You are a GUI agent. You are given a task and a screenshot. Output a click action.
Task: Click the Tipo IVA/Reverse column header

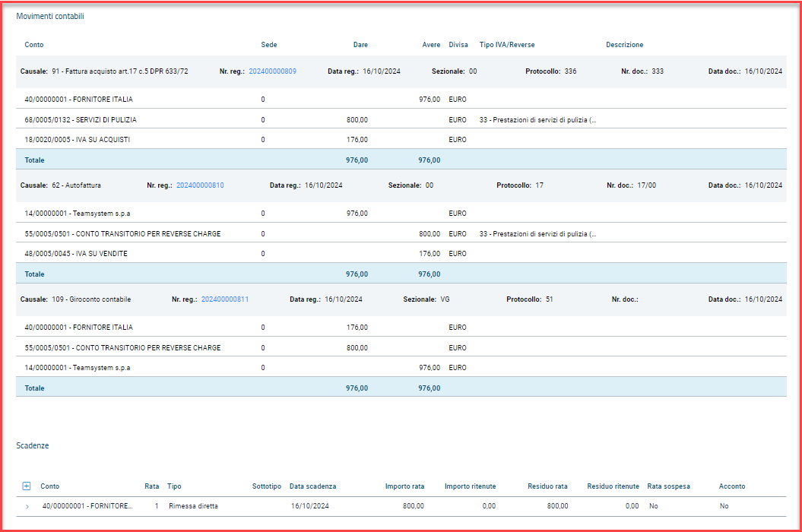click(506, 45)
